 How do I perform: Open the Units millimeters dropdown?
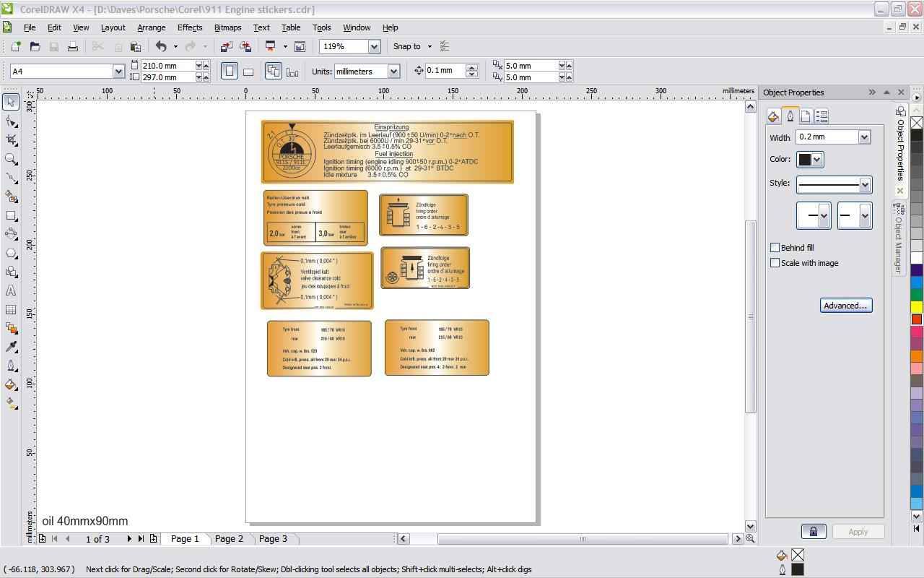point(393,72)
